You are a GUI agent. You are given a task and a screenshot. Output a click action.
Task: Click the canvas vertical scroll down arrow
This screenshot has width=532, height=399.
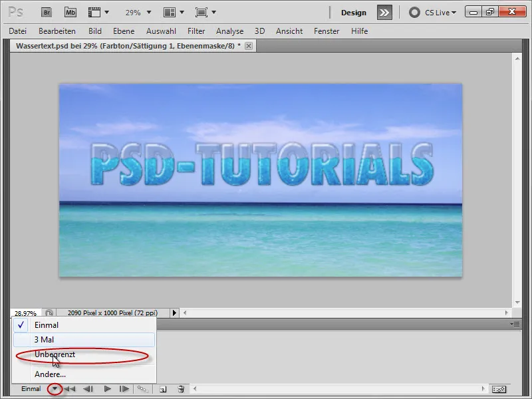pyautogui.click(x=517, y=303)
